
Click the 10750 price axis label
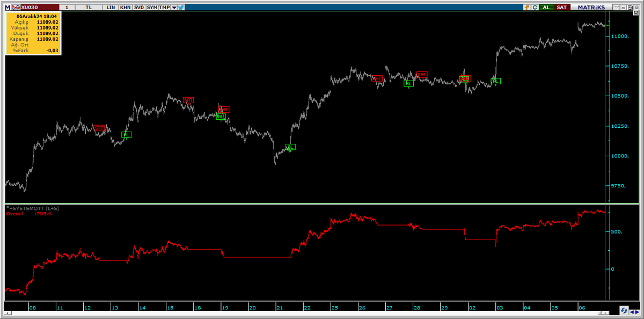click(x=619, y=66)
